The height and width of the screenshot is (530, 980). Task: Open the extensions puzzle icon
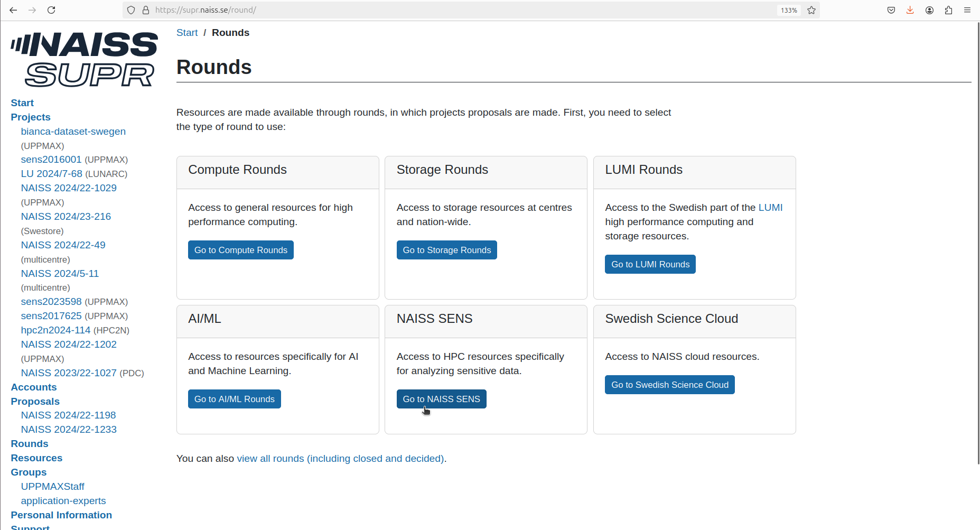(x=948, y=10)
